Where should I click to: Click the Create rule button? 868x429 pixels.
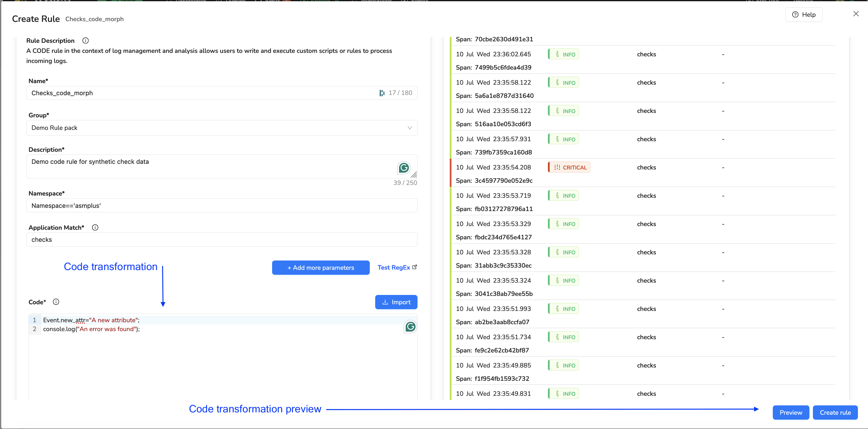coord(835,413)
